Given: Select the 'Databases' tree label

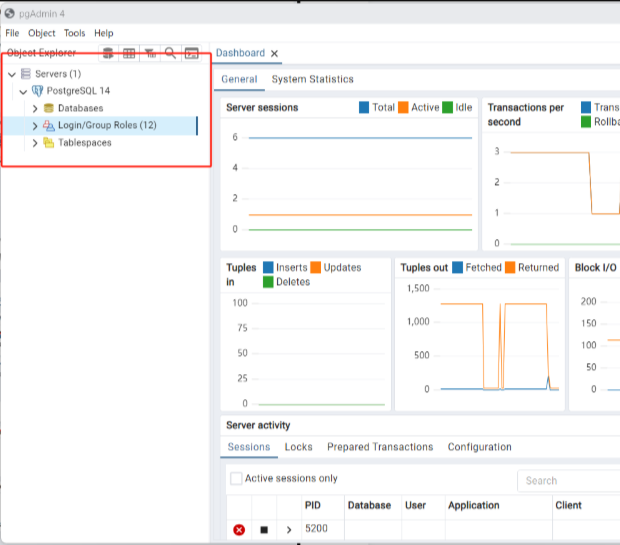Looking at the screenshot, I should [81, 108].
